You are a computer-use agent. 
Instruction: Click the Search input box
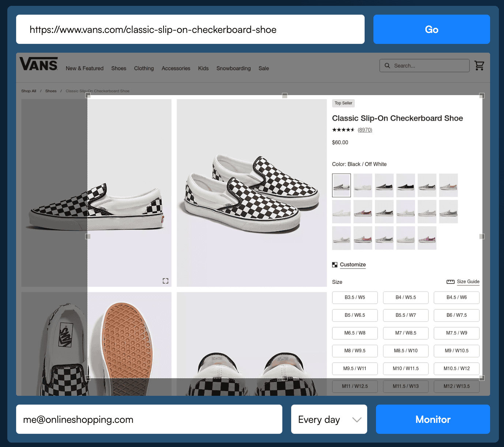(425, 65)
